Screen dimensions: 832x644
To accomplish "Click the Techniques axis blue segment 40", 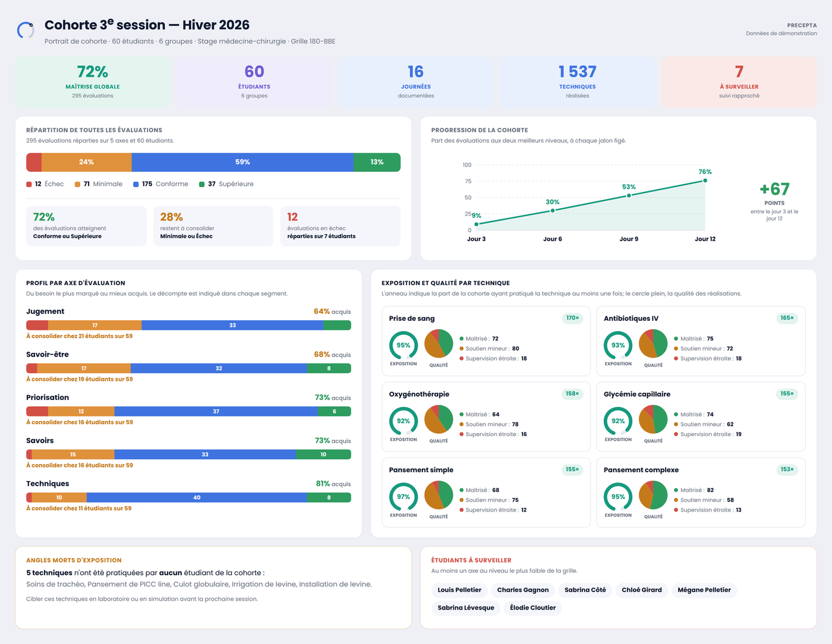I will pyautogui.click(x=197, y=497).
